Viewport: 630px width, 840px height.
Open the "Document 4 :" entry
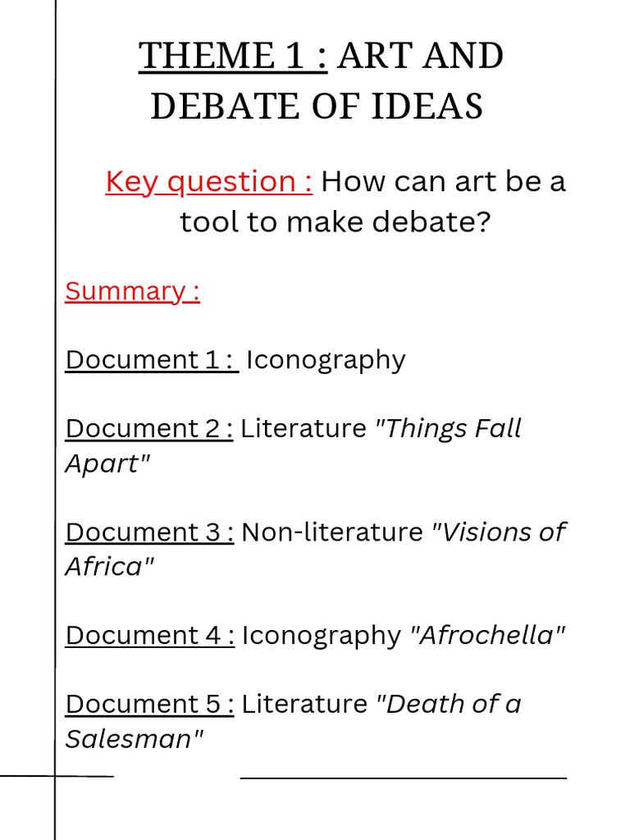pyautogui.click(x=150, y=635)
